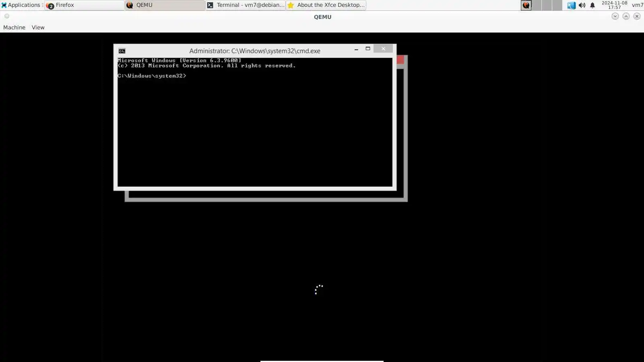Click the star icon of About Xfce taskbar item
This screenshot has height=362, width=644.
tap(291, 5)
